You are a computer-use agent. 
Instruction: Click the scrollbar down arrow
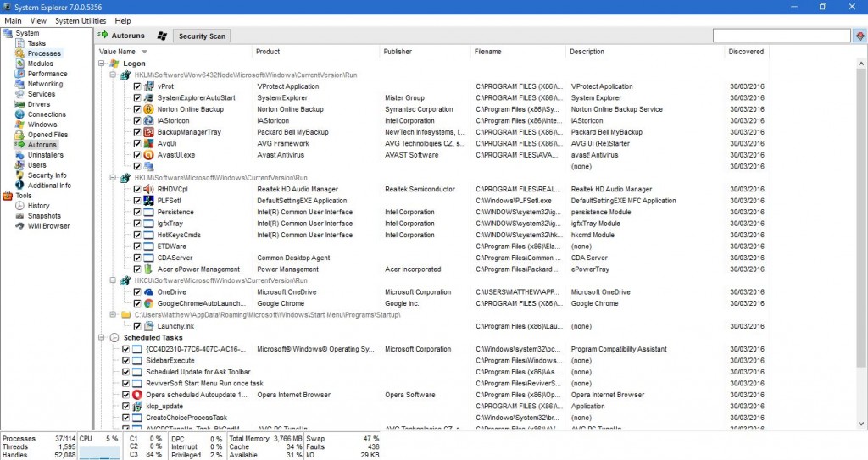tap(861, 424)
